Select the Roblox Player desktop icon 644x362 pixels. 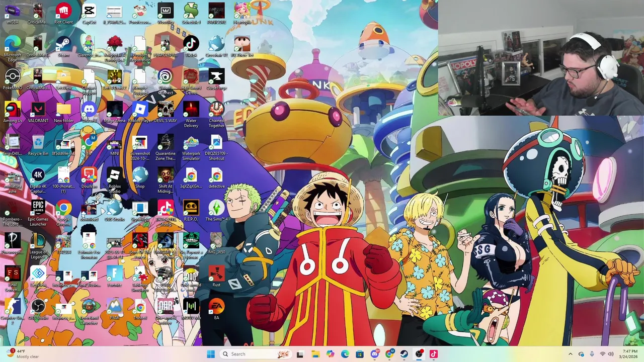140,112
